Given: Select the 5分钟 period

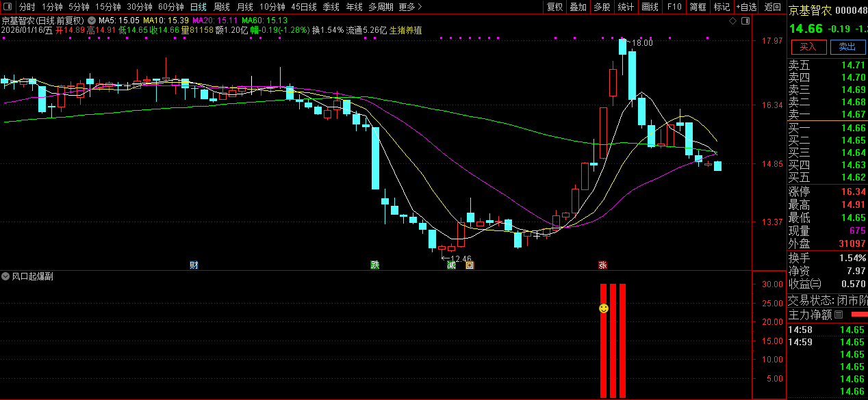Looking at the screenshot, I should coord(79,7).
